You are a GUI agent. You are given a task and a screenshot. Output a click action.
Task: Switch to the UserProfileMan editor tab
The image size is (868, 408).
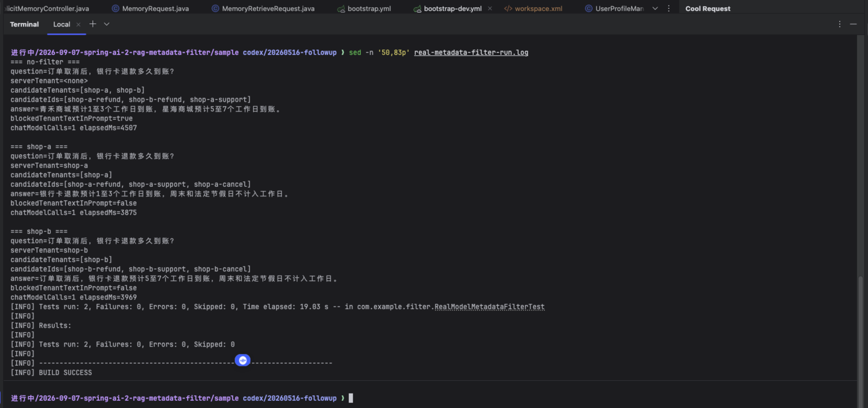pyautogui.click(x=619, y=8)
